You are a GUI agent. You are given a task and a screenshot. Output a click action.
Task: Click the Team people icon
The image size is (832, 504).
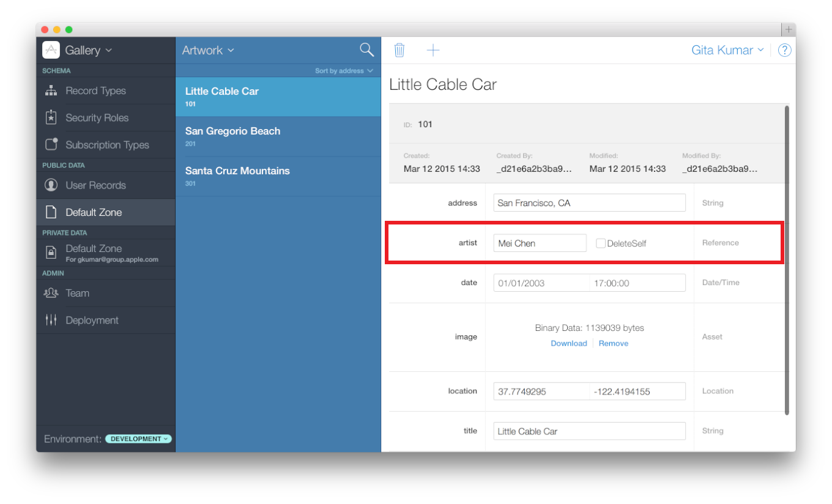pos(51,294)
